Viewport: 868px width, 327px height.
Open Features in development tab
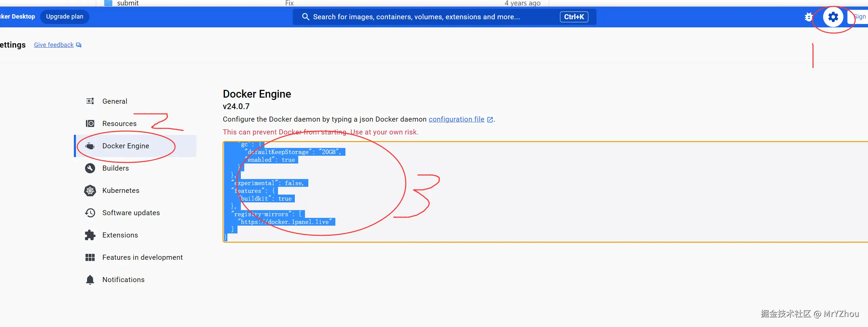136,257
